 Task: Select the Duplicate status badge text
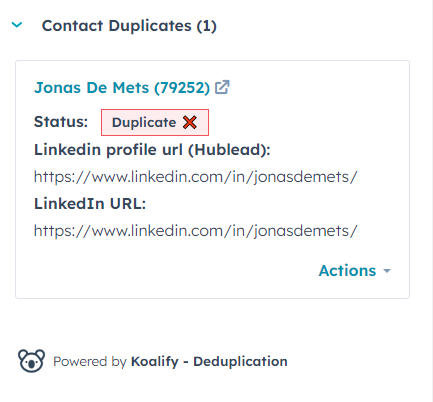point(144,122)
